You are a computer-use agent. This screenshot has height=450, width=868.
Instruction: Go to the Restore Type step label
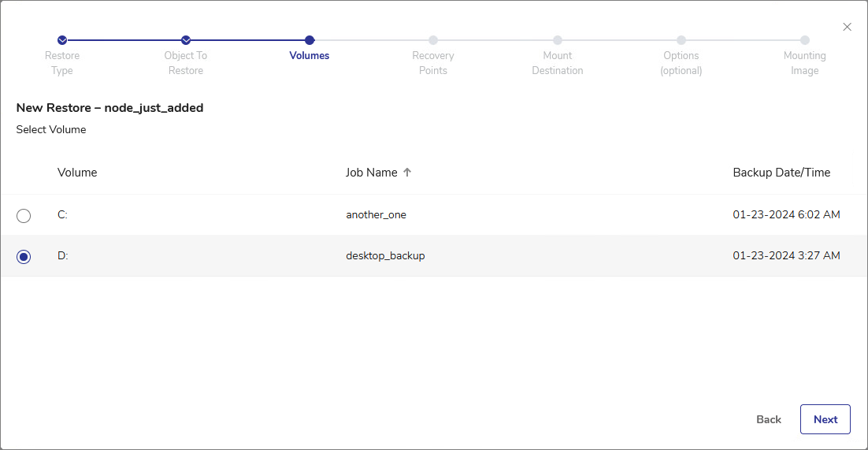(62, 63)
